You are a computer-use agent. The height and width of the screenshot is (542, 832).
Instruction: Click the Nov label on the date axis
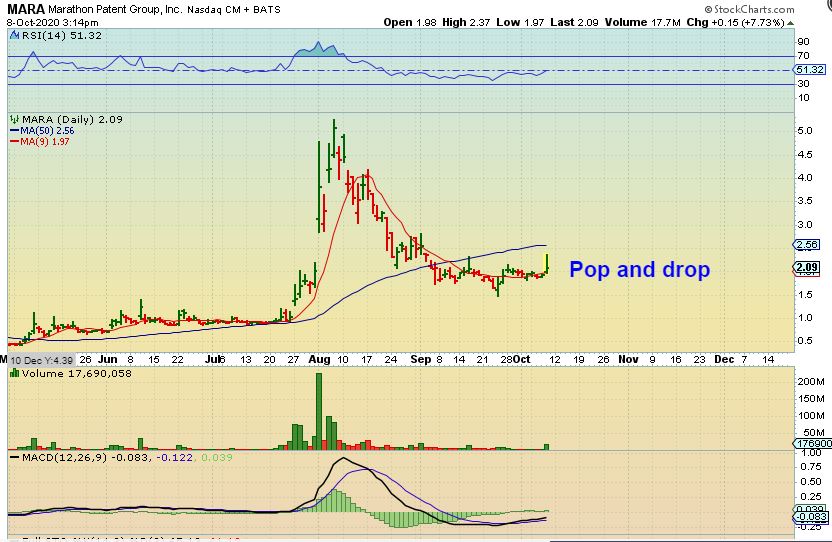pos(628,359)
